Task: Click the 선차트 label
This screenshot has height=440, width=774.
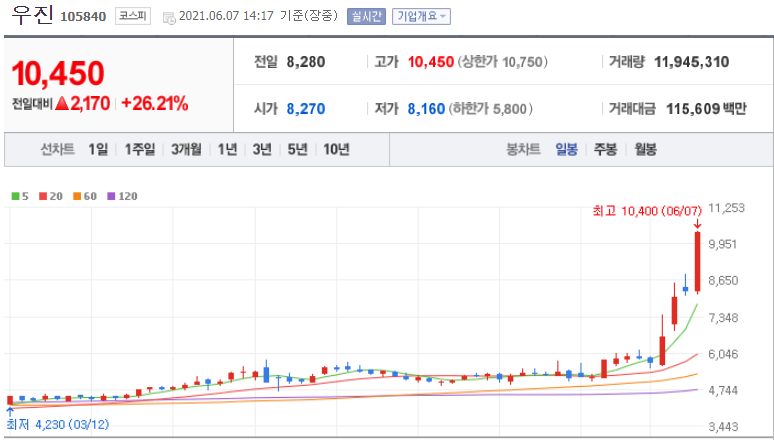Action: click(x=57, y=149)
